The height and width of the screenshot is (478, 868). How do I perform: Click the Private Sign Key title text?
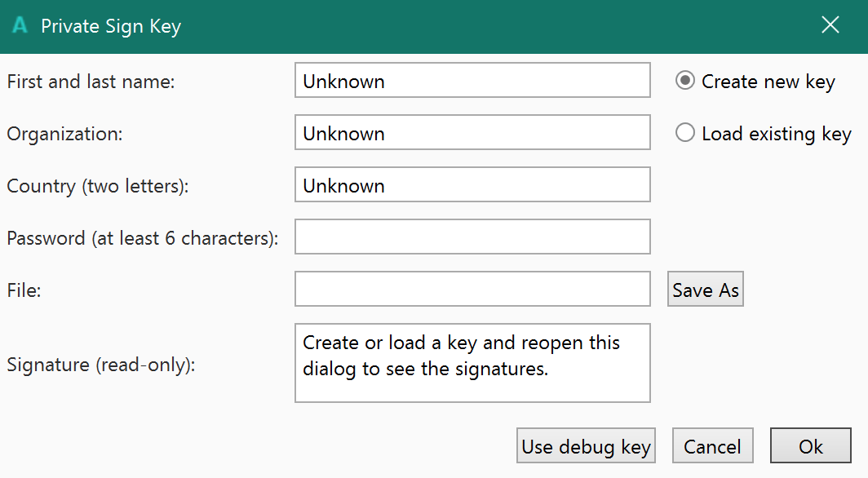[111, 26]
